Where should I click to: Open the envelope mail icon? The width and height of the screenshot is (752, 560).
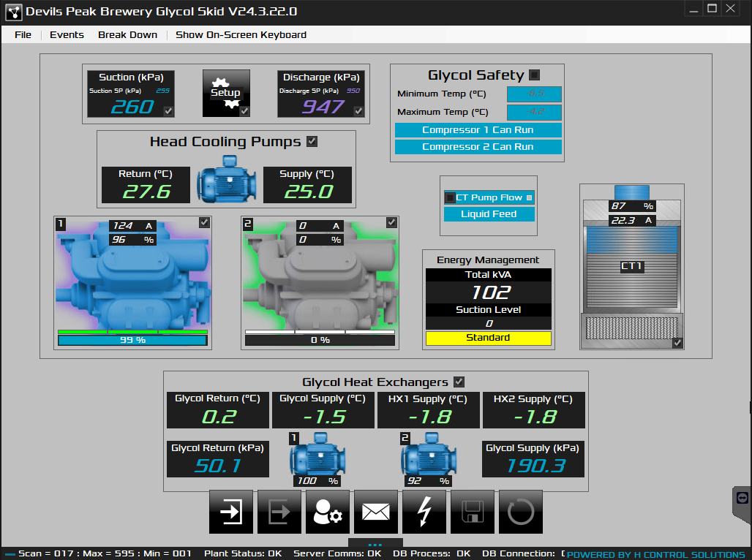point(375,512)
